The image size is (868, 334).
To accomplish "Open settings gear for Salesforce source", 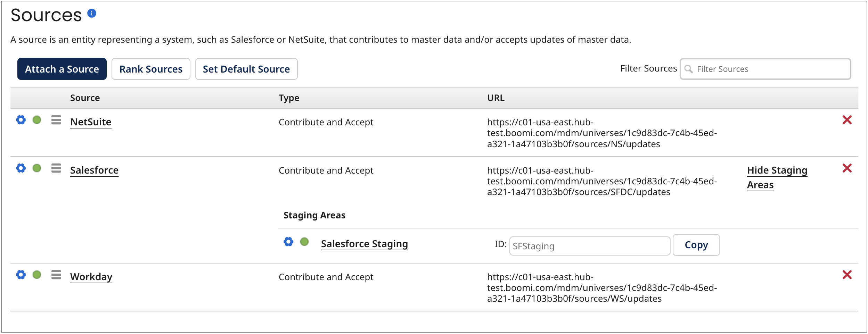I will click(21, 168).
